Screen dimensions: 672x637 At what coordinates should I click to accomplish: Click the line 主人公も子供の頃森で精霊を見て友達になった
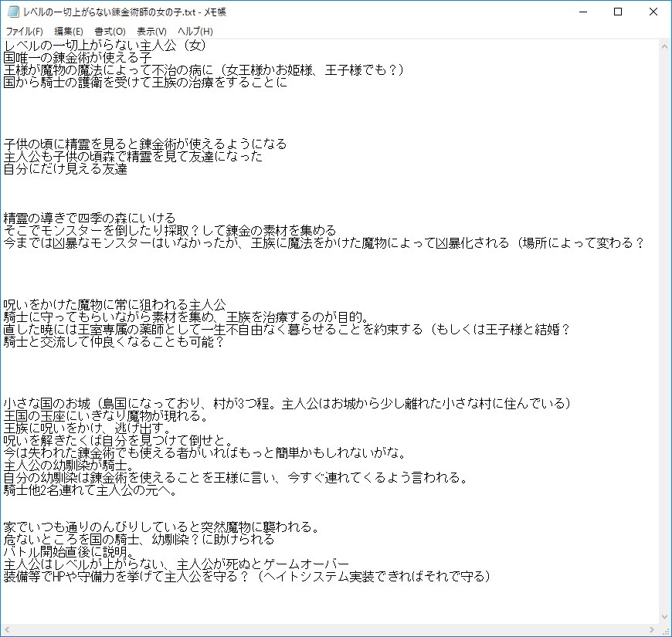[x=134, y=157]
